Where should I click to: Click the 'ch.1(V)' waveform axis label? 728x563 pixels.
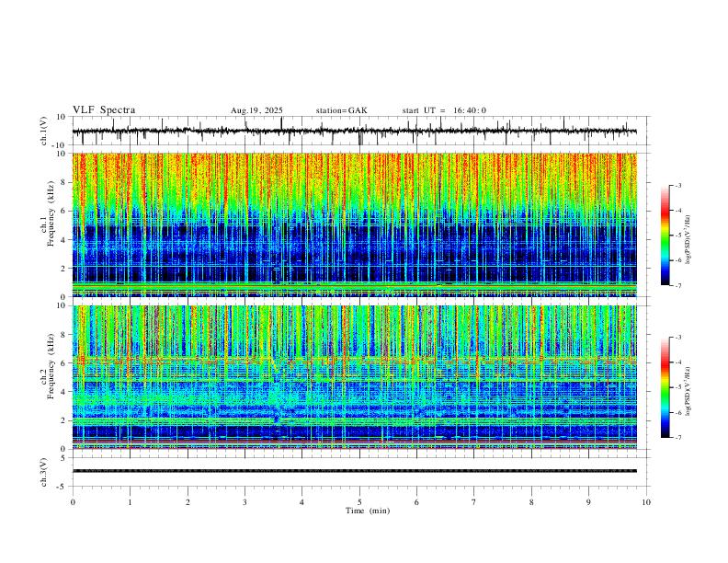(x=44, y=131)
